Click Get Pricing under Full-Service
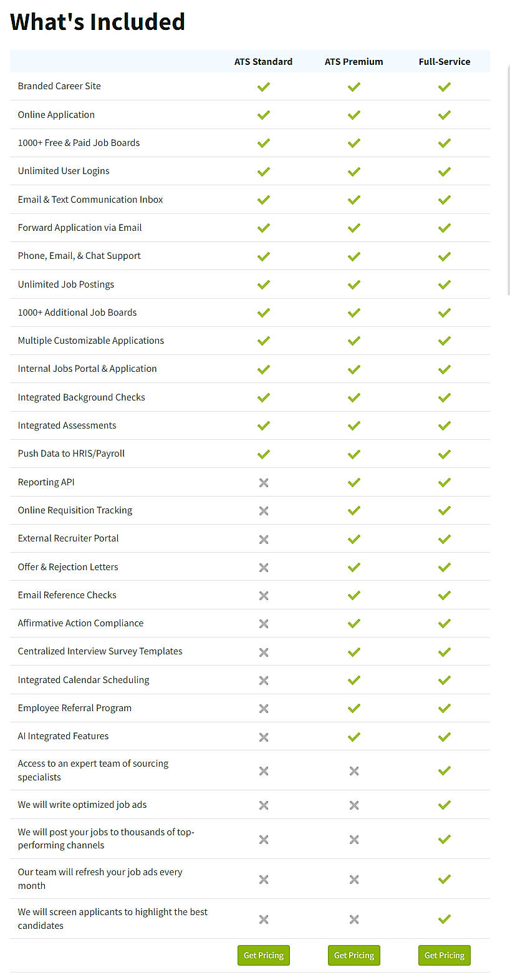 coord(444,955)
